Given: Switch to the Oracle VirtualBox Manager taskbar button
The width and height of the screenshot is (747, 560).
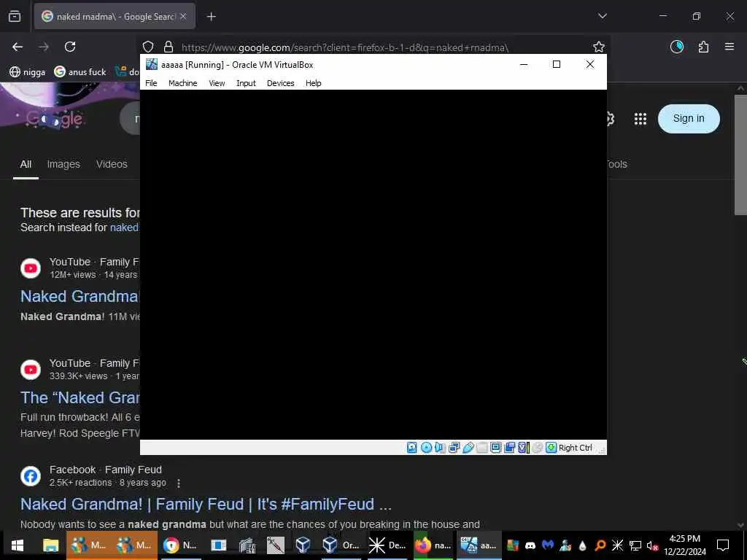Looking at the screenshot, I should (x=341, y=545).
